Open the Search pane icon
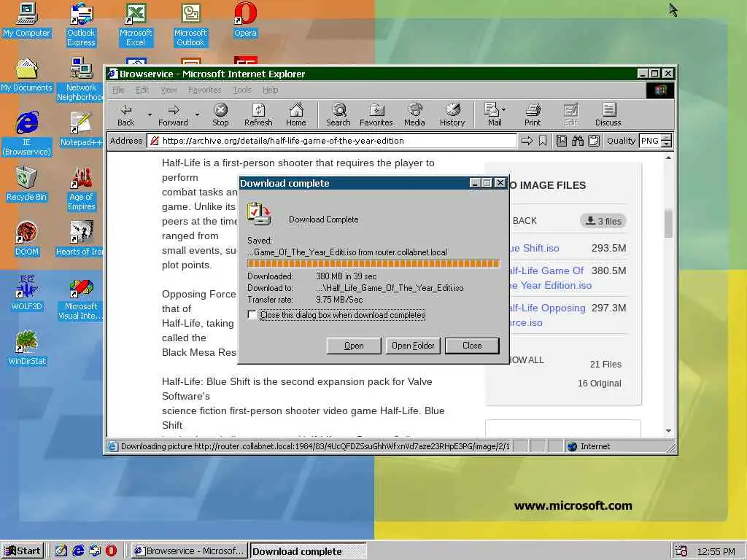Screen dimensions: 747x560 [338, 115]
